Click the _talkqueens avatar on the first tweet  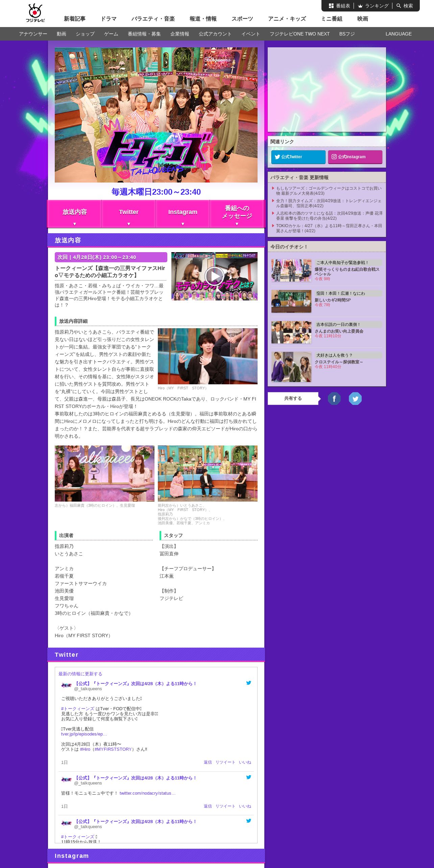[x=66, y=685]
